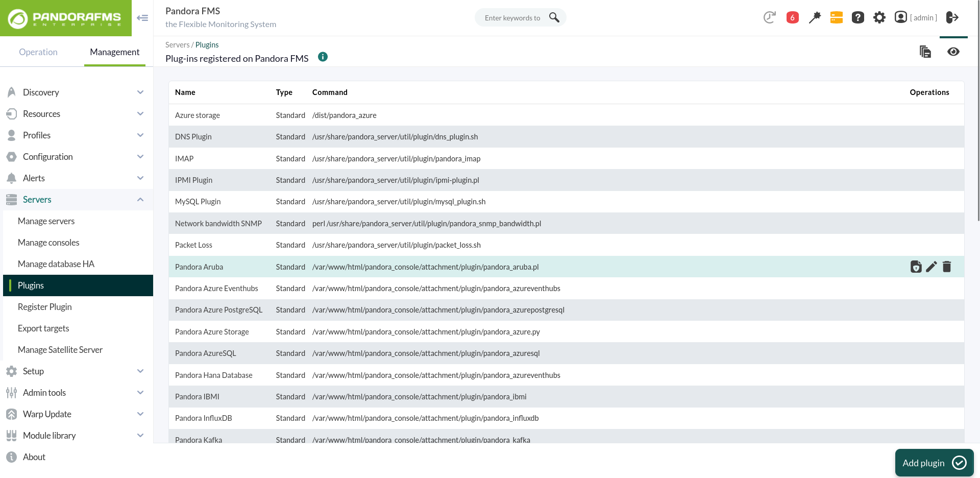Click the keyword search input field

[x=513, y=18]
